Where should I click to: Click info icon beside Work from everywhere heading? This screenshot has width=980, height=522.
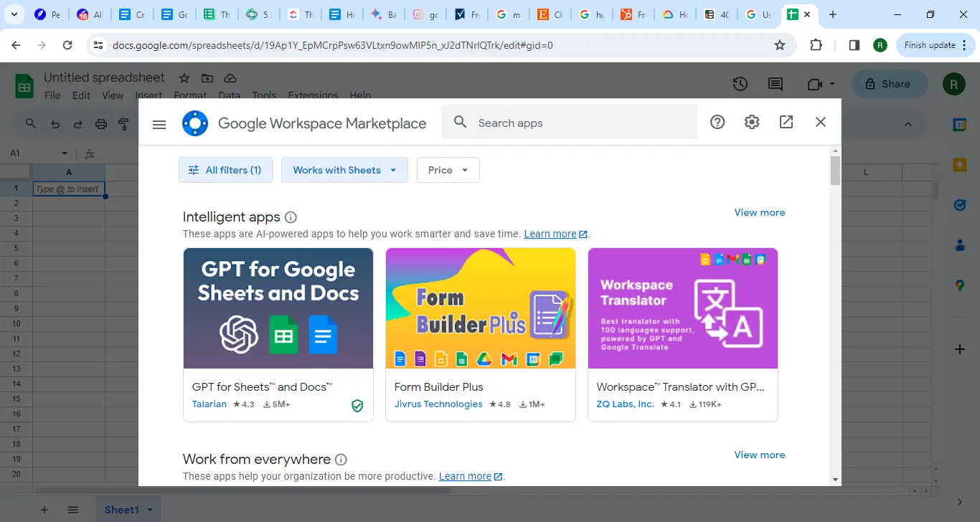coord(341,460)
